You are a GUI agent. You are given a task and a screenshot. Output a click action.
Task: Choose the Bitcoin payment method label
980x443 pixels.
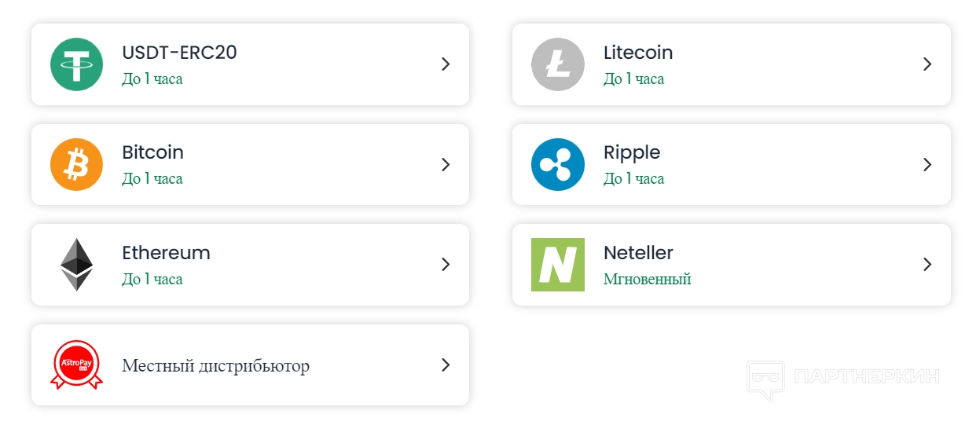[x=152, y=152]
